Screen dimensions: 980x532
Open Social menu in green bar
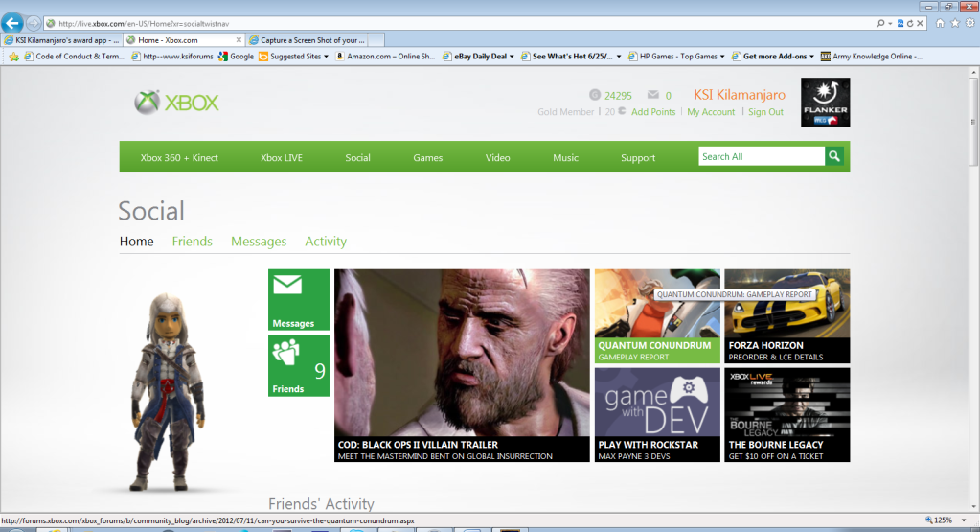(x=357, y=157)
